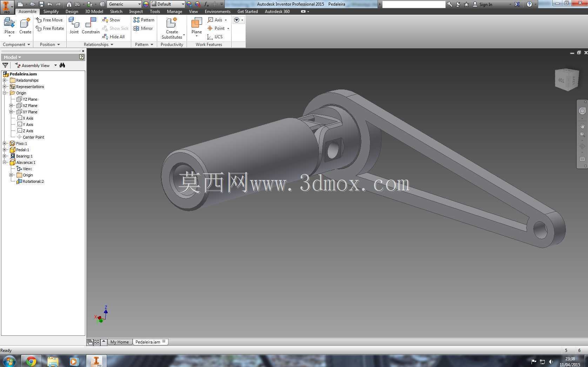Viewport: 588px width, 367px height.
Task: Click the Create component tool
Action: pos(25,26)
